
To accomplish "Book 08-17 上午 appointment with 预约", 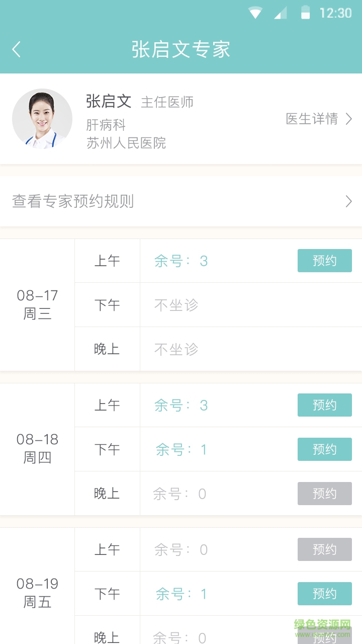I will (324, 261).
